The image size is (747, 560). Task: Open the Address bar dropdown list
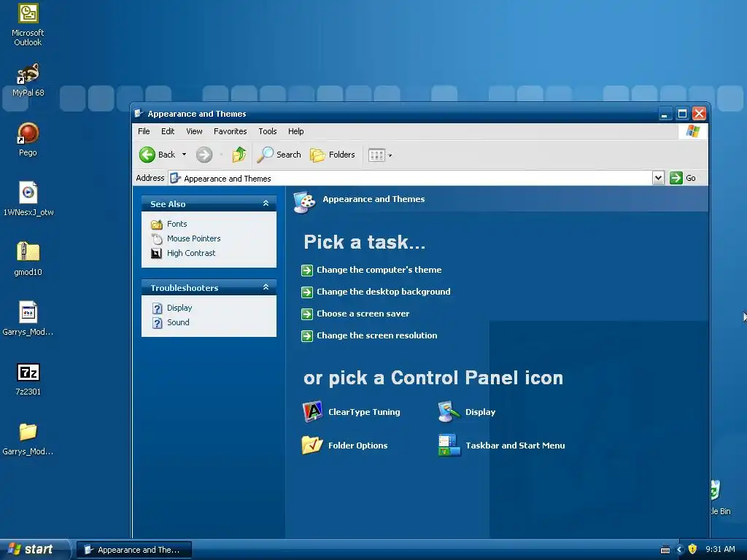pos(658,178)
